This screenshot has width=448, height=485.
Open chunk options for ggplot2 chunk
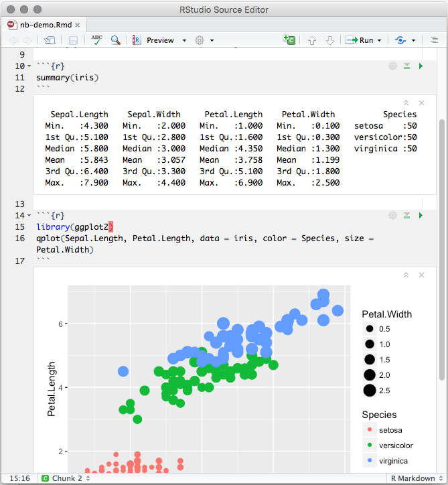pyautogui.click(x=392, y=215)
